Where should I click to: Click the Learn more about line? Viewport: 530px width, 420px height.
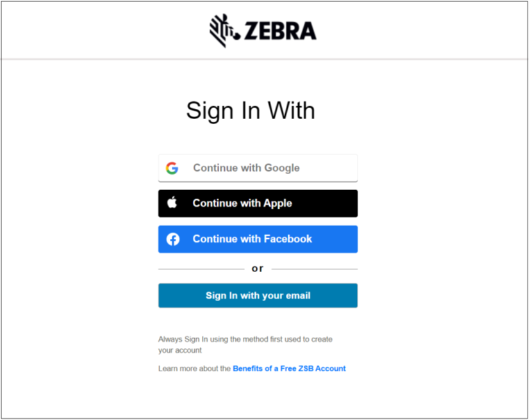tap(194, 368)
